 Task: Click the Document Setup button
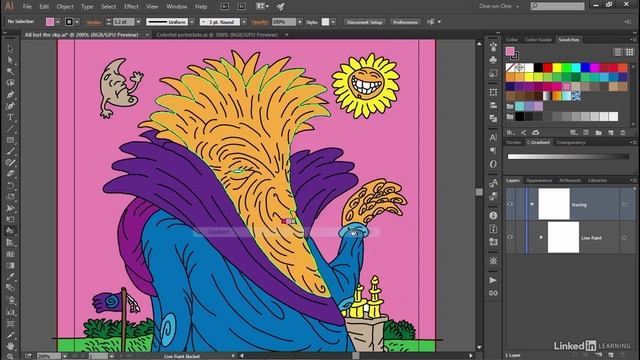point(364,22)
